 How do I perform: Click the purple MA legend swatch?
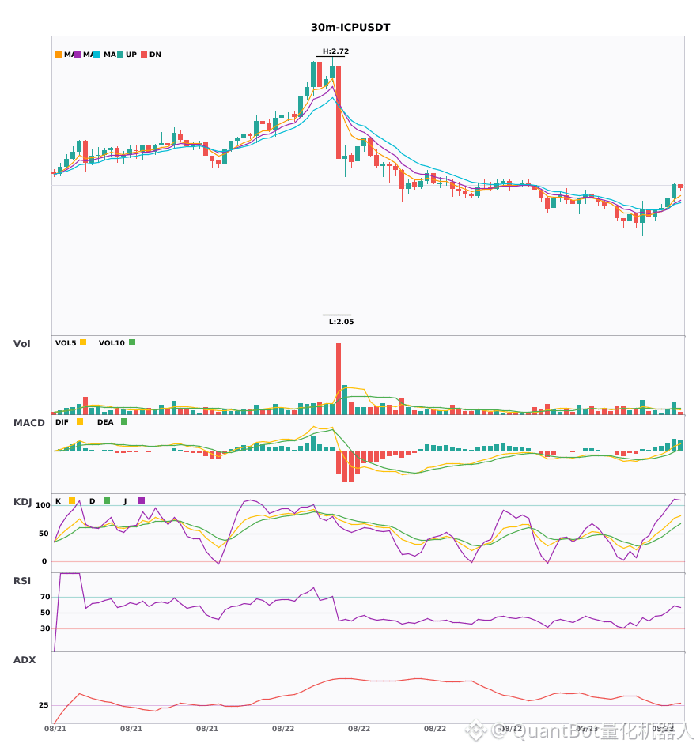[78, 55]
